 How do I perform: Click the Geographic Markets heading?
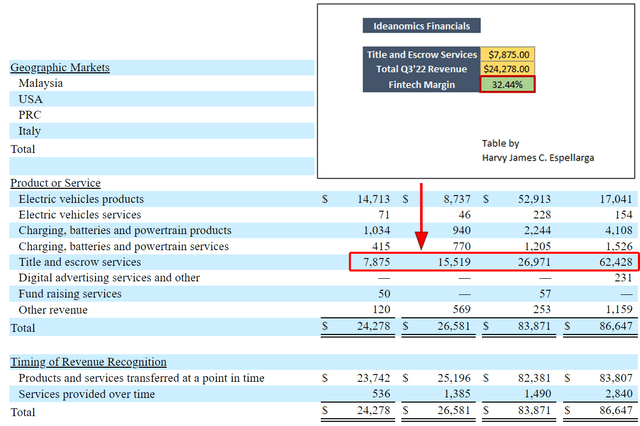point(60,67)
